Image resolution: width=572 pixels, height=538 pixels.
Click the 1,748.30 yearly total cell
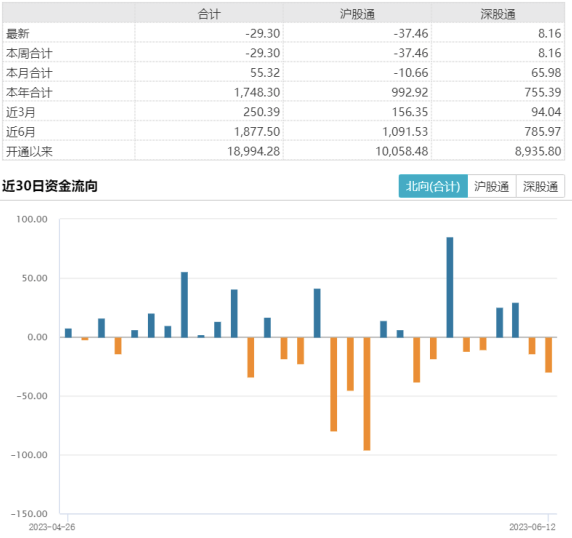point(257,93)
